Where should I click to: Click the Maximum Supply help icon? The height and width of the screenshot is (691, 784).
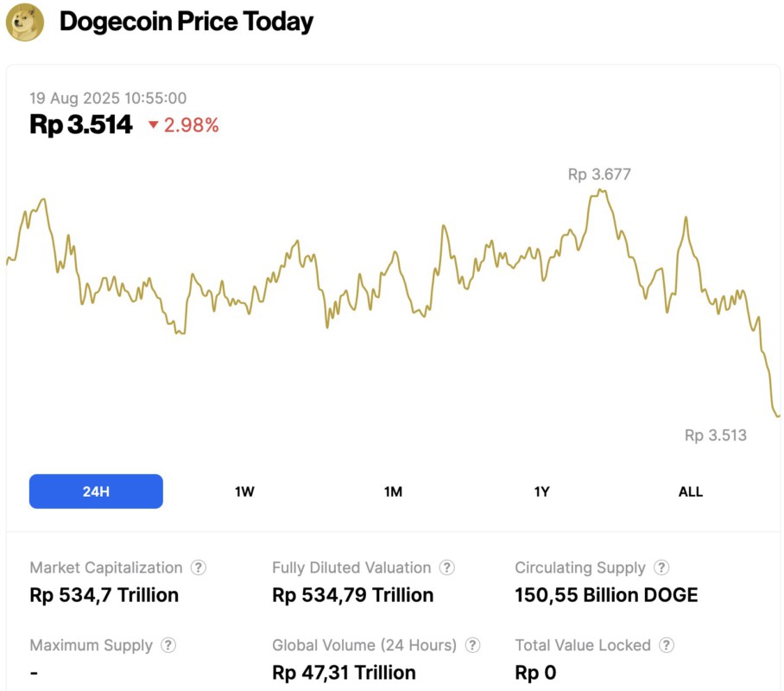pos(169,645)
